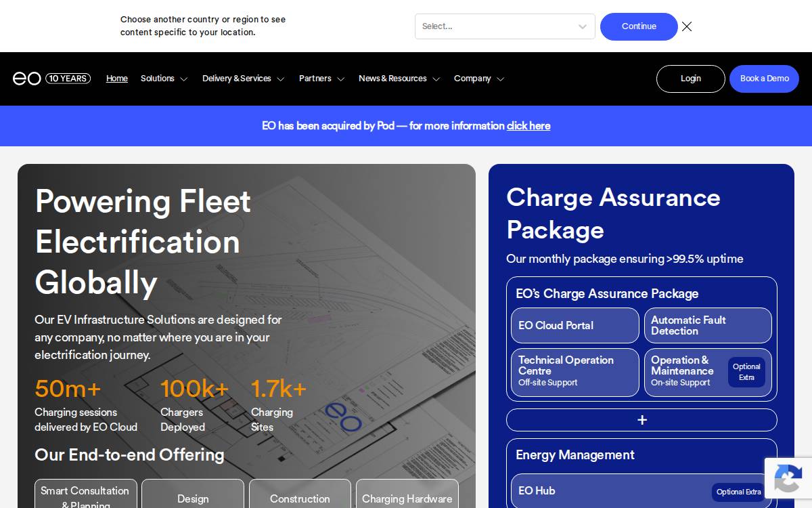Viewport: 812px width, 508px height.
Task: Open the country Select dropdown
Action: pos(505,26)
